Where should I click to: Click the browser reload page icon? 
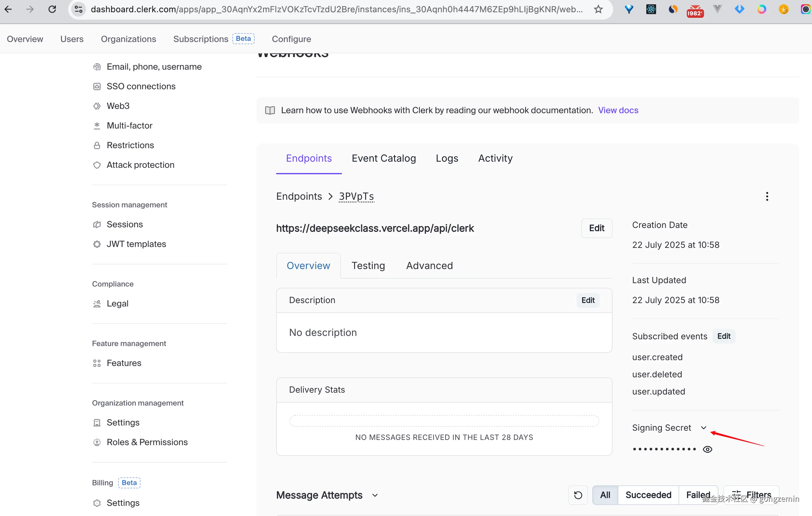[x=52, y=9]
